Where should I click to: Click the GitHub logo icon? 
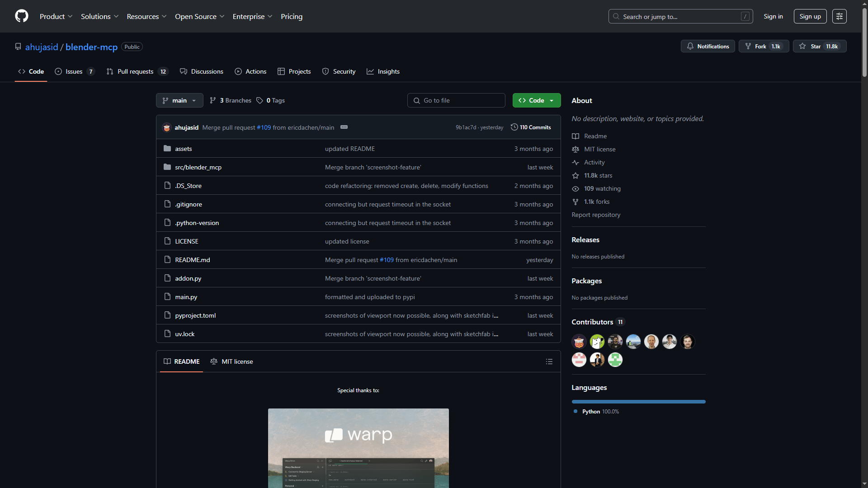click(21, 16)
